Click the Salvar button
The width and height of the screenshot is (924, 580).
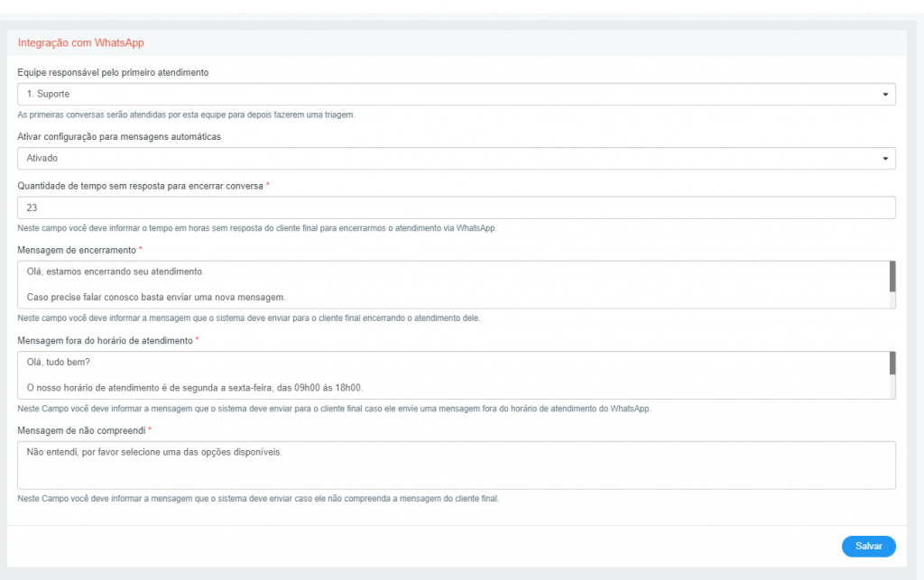coord(869,547)
